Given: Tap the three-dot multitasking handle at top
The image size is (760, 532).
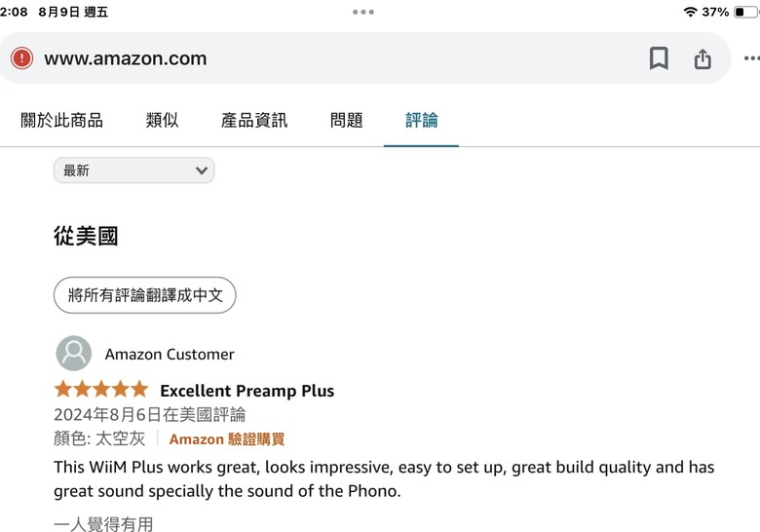Looking at the screenshot, I should [x=363, y=12].
